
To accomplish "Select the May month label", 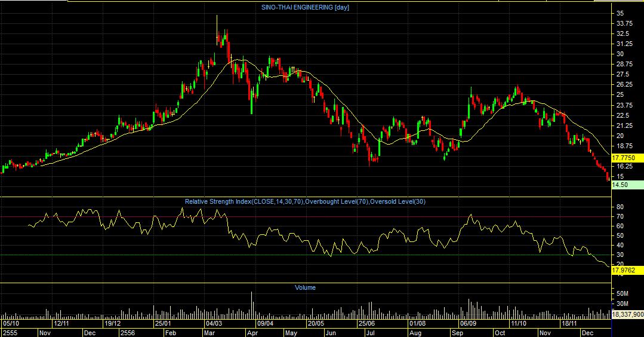I will click(x=291, y=333).
